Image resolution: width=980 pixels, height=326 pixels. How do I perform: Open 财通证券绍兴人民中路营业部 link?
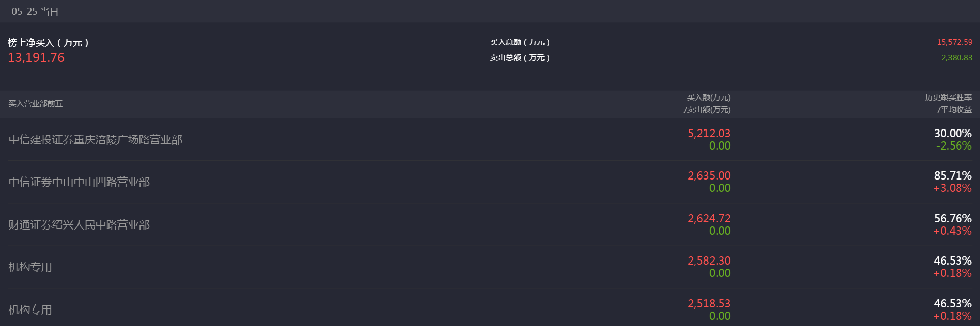pyautogui.click(x=79, y=225)
